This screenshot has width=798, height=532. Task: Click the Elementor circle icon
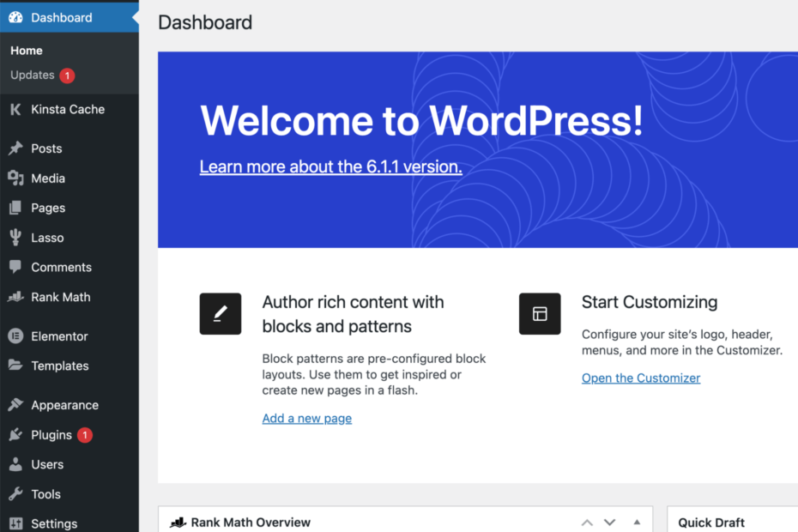click(x=15, y=336)
